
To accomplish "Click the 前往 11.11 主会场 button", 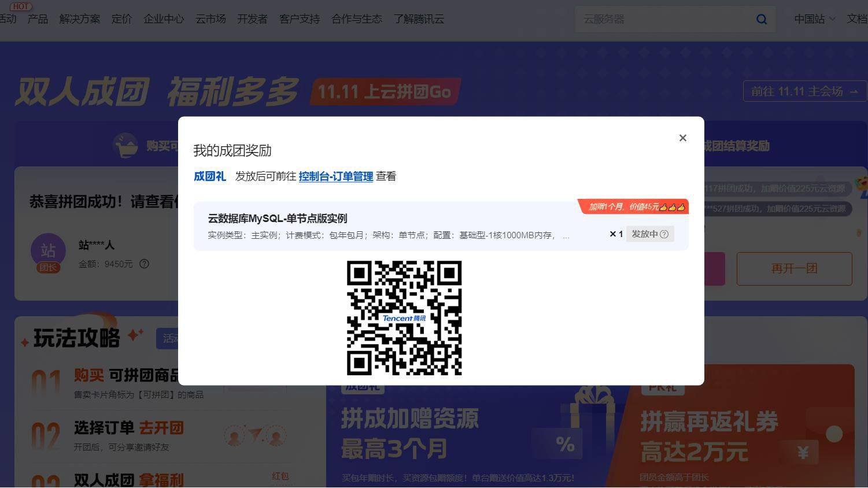I will (x=804, y=91).
